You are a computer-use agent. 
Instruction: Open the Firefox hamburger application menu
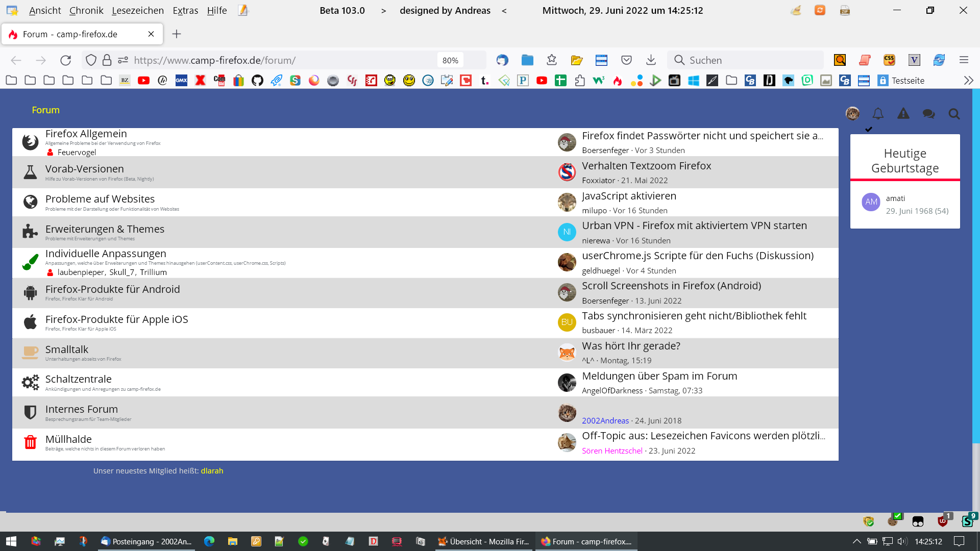coord(964,60)
